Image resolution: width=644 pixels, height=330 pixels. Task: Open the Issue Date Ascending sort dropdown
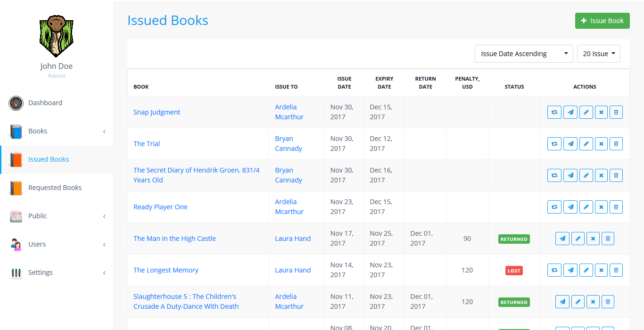point(523,54)
